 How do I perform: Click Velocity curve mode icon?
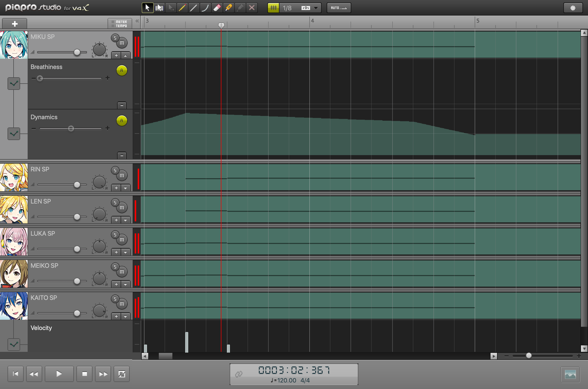(14, 344)
